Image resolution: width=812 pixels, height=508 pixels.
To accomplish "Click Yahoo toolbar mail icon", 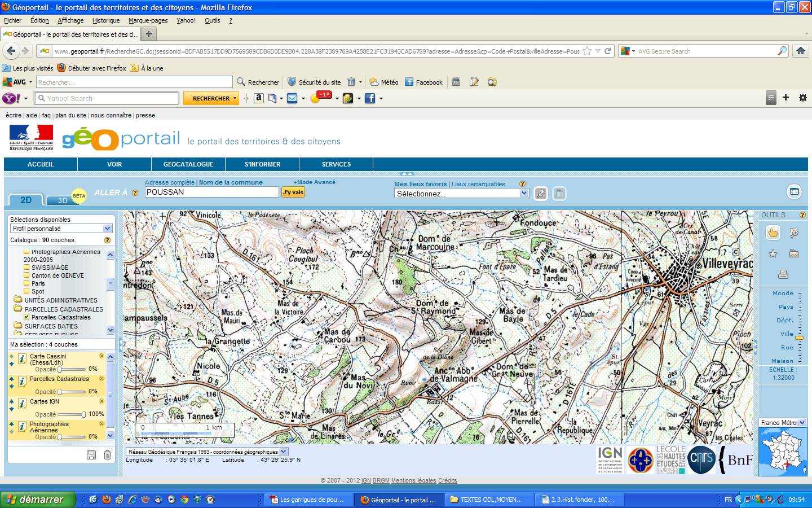I will (x=292, y=98).
